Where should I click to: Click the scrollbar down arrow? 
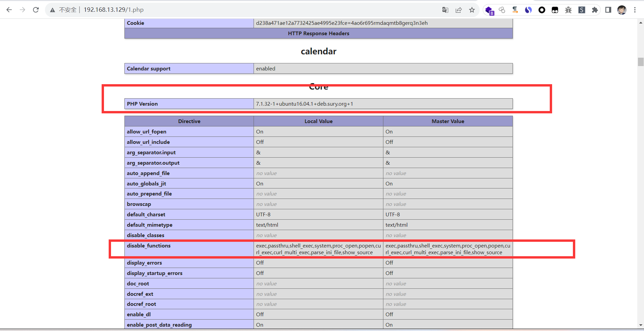(641, 325)
